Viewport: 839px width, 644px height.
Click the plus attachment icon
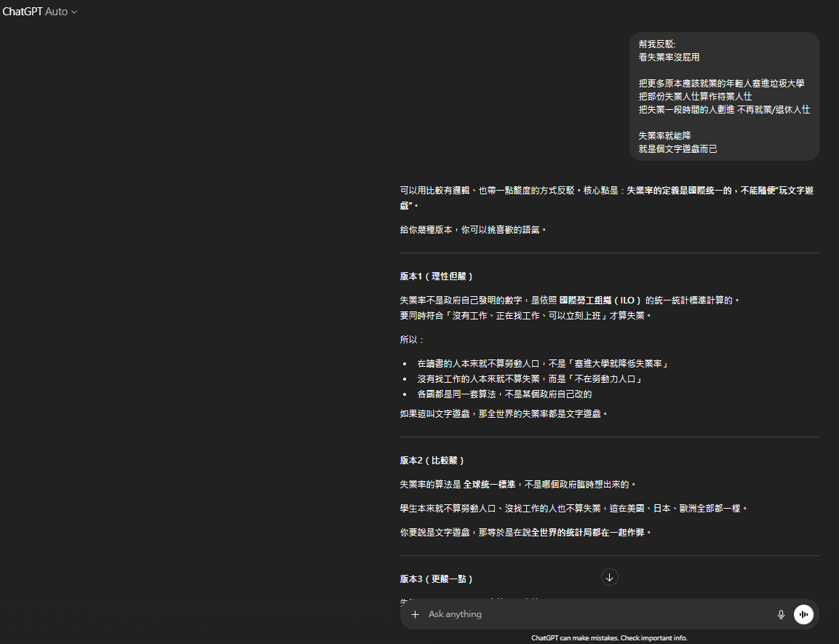[x=415, y=614]
